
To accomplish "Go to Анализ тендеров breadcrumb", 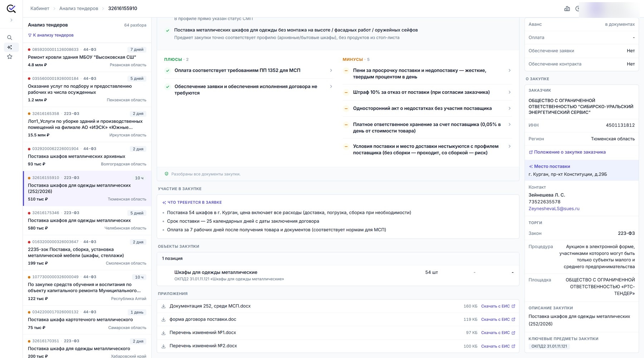I will (x=79, y=9).
